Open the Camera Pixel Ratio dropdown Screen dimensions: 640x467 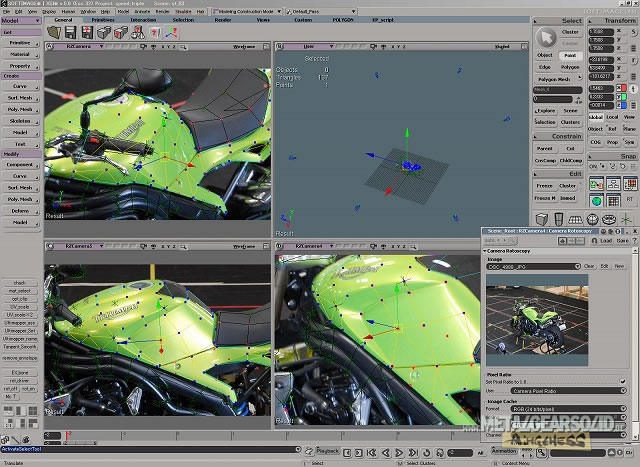[x=622, y=390]
